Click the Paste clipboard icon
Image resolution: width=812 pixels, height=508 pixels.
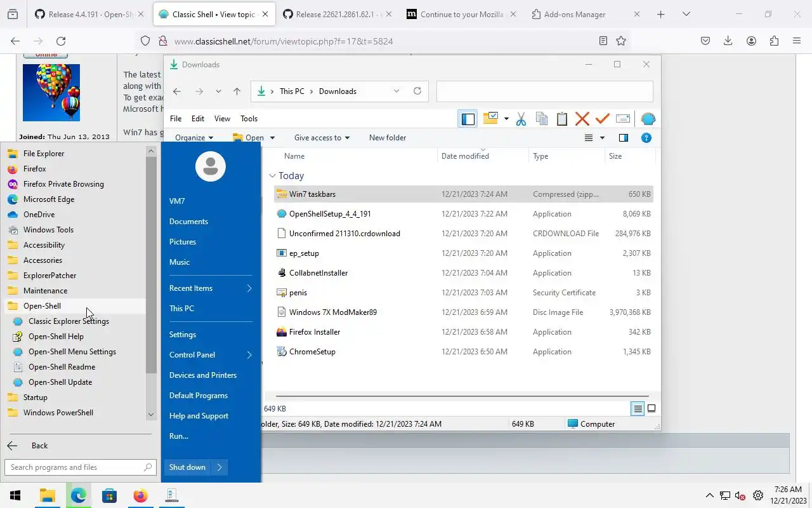[562, 119]
